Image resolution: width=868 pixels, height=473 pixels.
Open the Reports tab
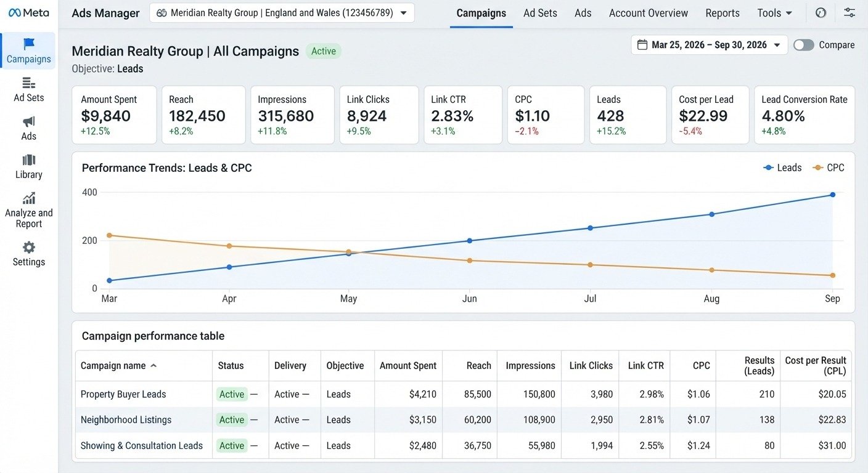pos(723,13)
